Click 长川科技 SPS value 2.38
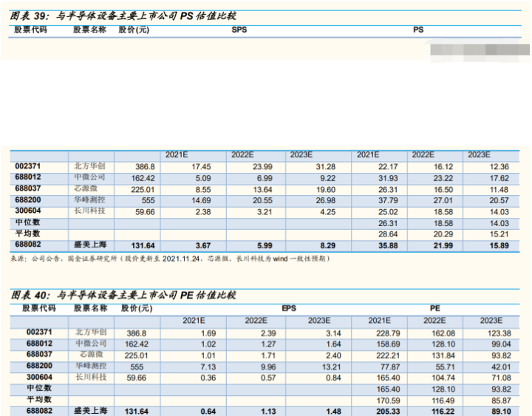Image resolution: width=532 pixels, height=416 pixels. click(x=203, y=212)
